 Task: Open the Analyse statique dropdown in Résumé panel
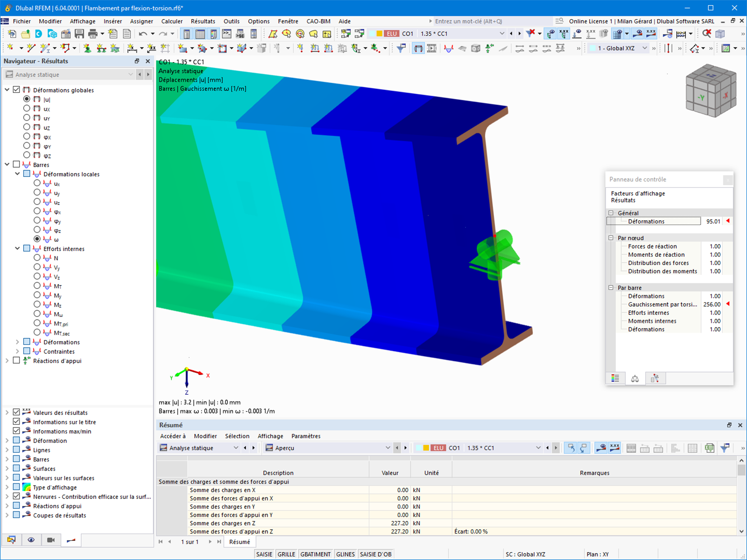[x=236, y=448]
